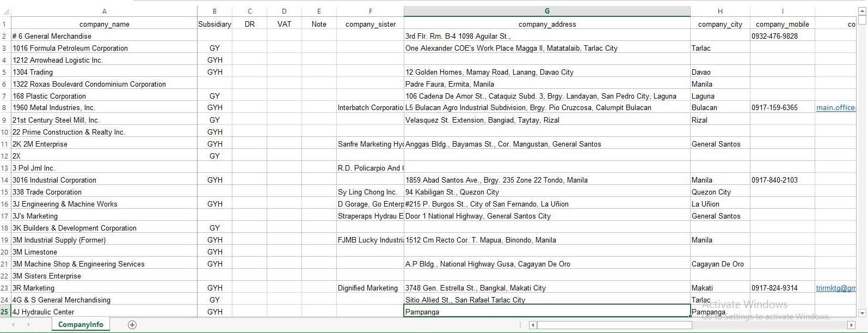Select column A header
The width and height of the screenshot is (868, 333).
coord(104,11)
